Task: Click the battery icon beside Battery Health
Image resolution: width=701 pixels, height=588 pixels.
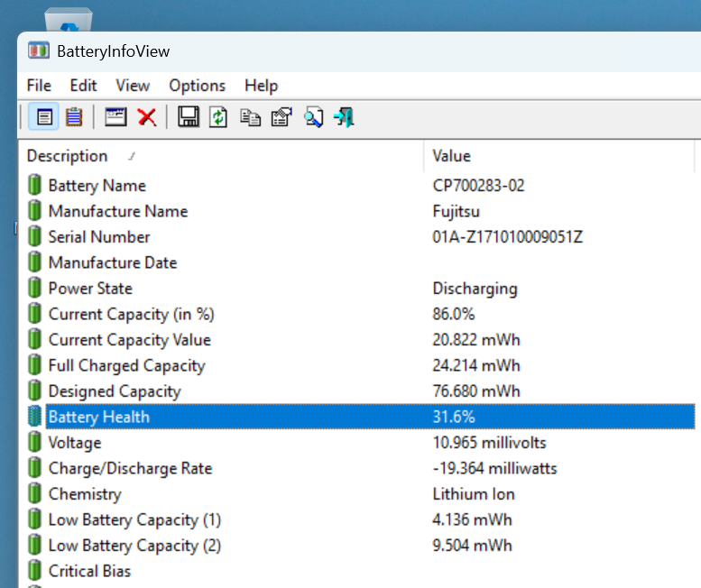Action: coord(34,417)
